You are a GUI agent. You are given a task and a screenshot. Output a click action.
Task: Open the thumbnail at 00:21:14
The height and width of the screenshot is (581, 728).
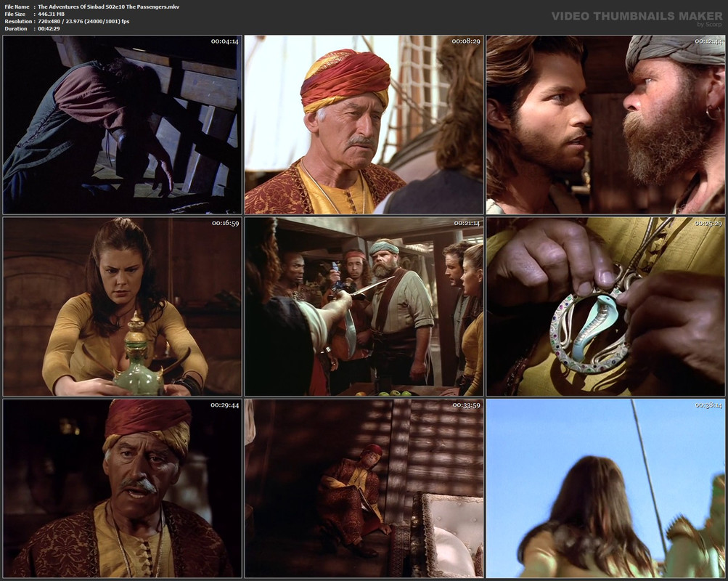[364, 306]
